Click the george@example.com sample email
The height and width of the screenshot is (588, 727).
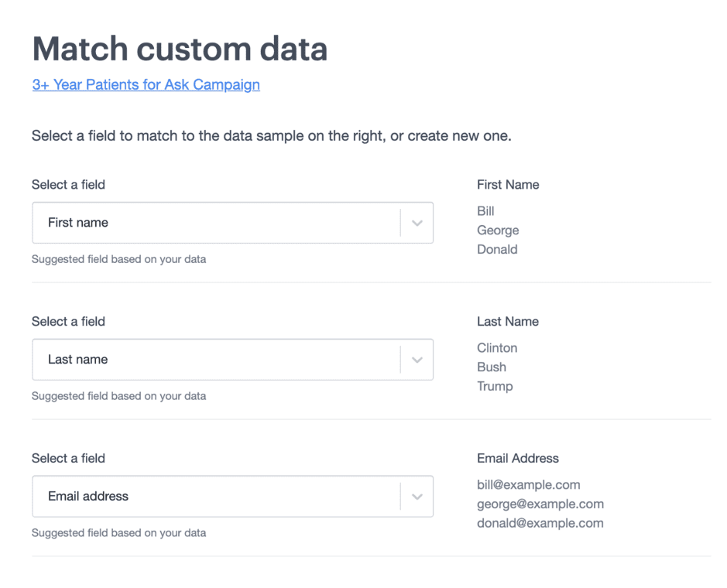pyautogui.click(x=540, y=504)
